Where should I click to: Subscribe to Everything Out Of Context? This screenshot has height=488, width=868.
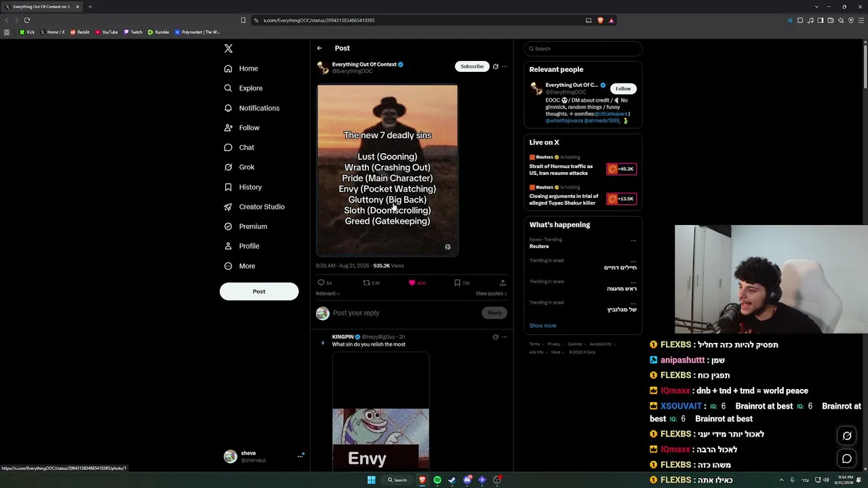[472, 66]
